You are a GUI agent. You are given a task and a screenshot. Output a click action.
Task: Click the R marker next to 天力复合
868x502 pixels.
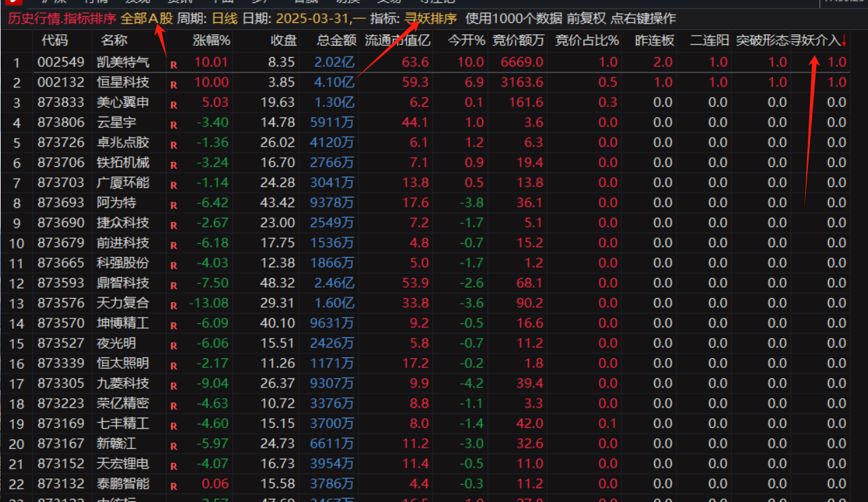click(x=173, y=306)
